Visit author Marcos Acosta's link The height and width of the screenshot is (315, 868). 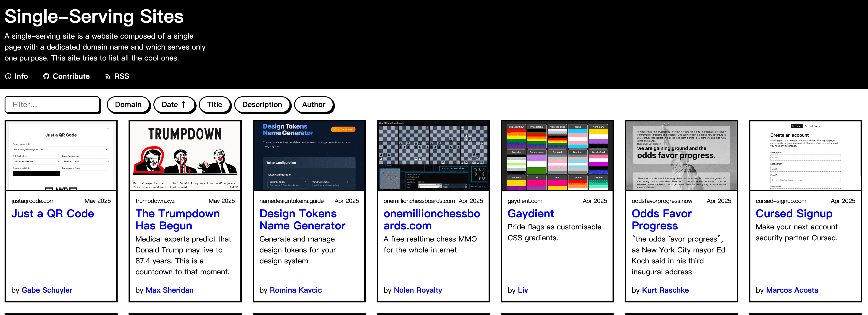point(792,290)
